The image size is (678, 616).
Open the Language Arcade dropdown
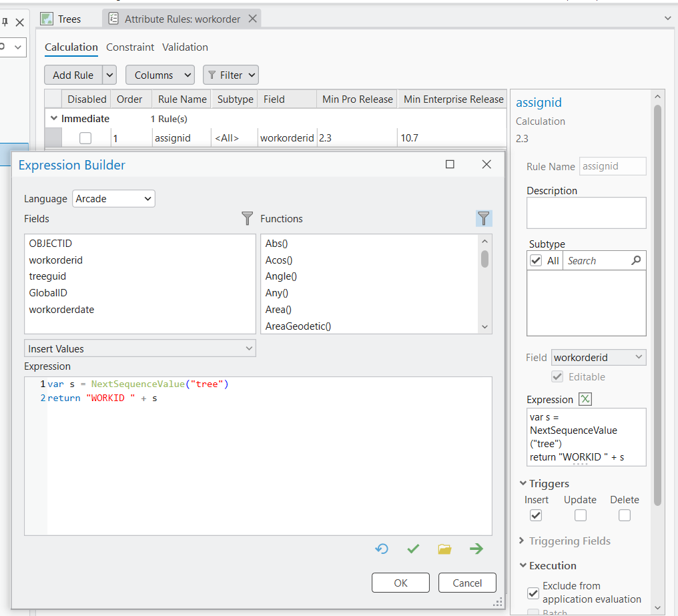pyautogui.click(x=113, y=199)
